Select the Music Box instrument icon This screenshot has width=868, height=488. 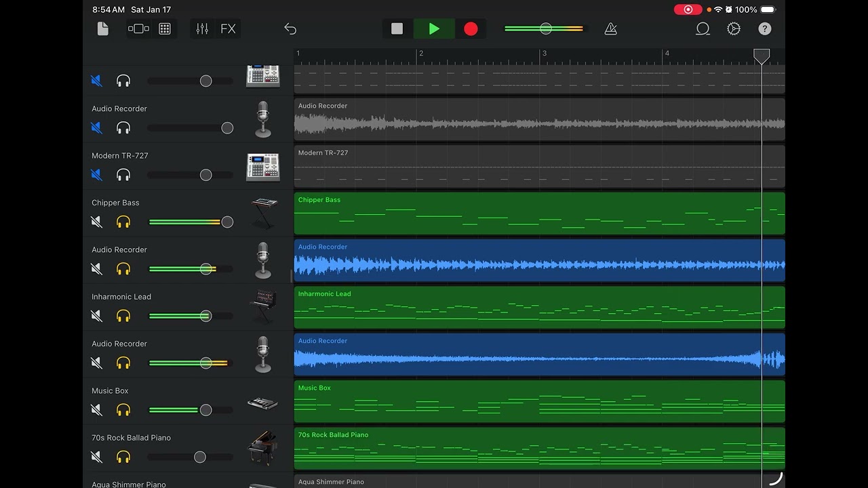point(263,403)
